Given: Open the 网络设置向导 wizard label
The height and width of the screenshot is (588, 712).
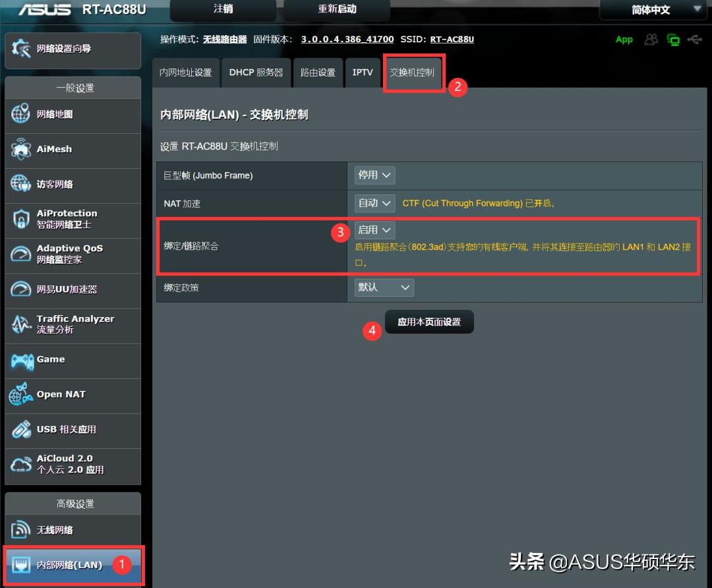Looking at the screenshot, I should coord(64,49).
